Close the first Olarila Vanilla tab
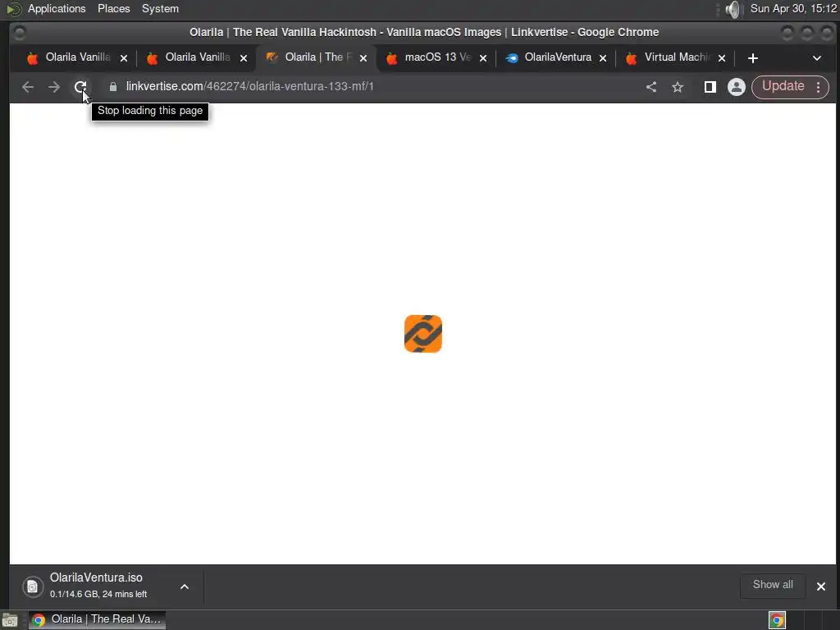This screenshot has height=630, width=840. click(124, 58)
